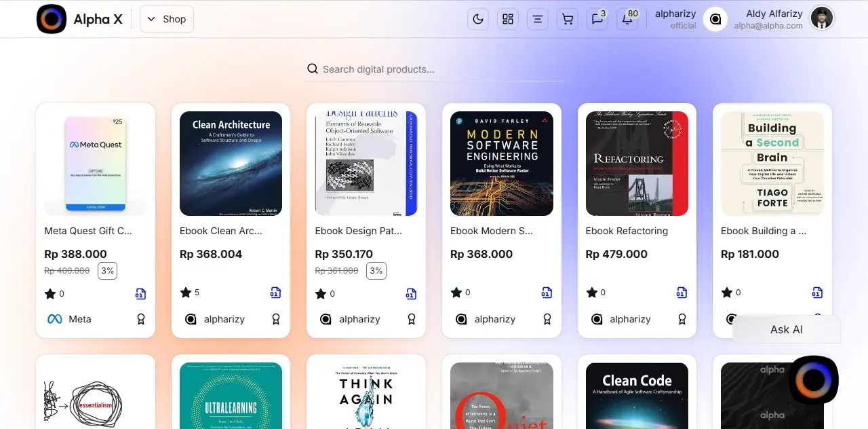Click the Alpha X logo
Image resolution: width=868 pixels, height=429 pixels.
(x=52, y=19)
